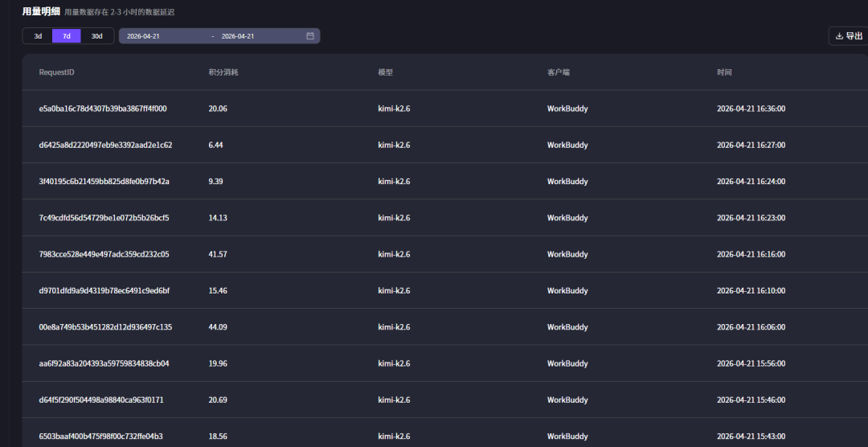This screenshot has width=868, height=447.
Task: Click WorkBuddy in the 6.44 row
Action: (x=567, y=146)
